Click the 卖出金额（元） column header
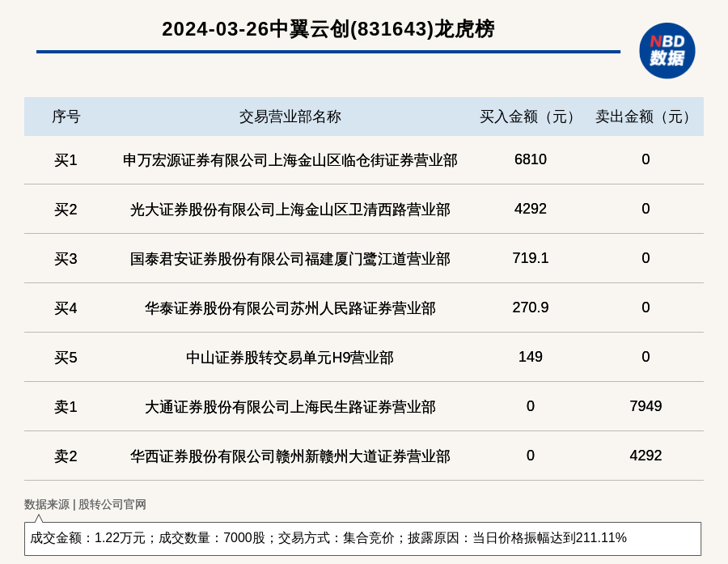The width and height of the screenshot is (728, 564). coord(645,117)
